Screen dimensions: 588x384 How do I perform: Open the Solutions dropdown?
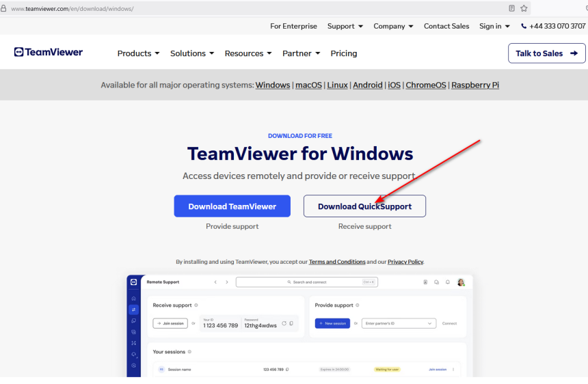(x=192, y=53)
